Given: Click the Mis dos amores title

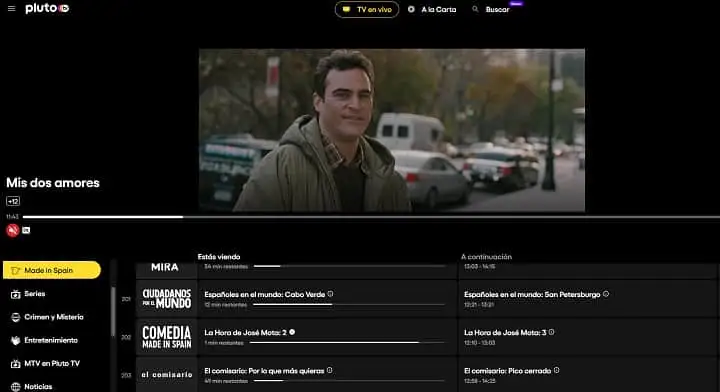Looking at the screenshot, I should 53,183.
